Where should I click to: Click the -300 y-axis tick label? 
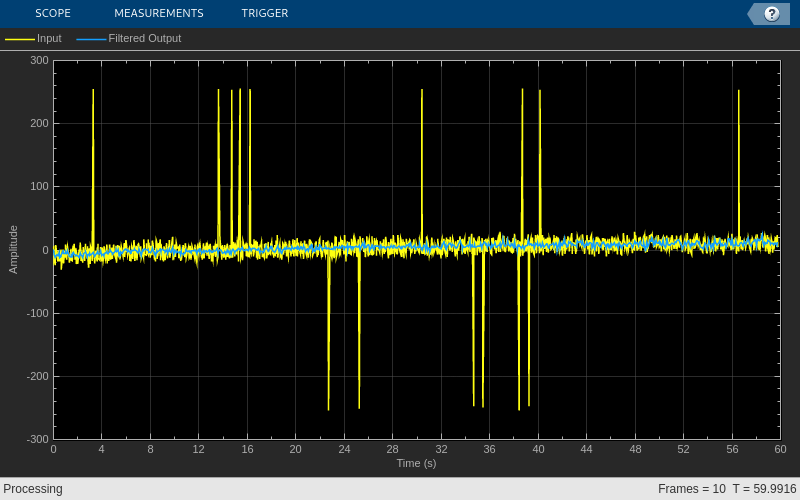[37, 439]
